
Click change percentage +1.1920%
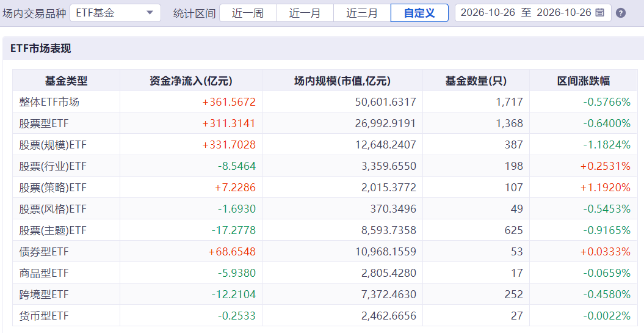(606, 188)
